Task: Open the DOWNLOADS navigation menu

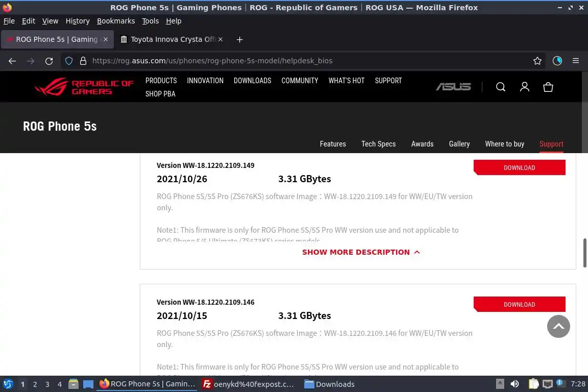Action: [252, 81]
